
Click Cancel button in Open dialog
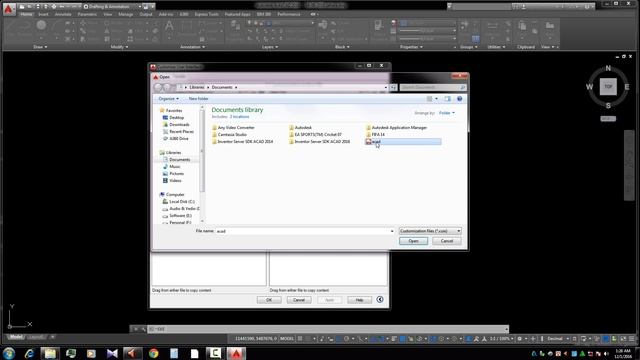[447, 241]
